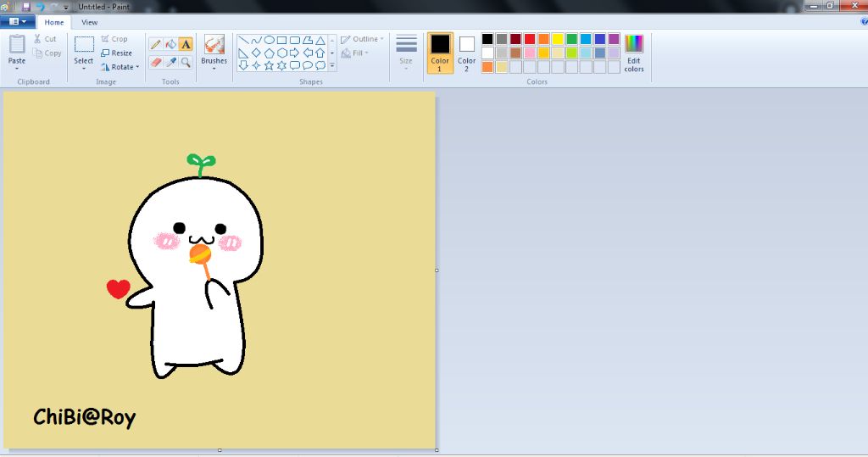868x457 pixels.
Task: Switch to the Home tab
Action: [53, 22]
